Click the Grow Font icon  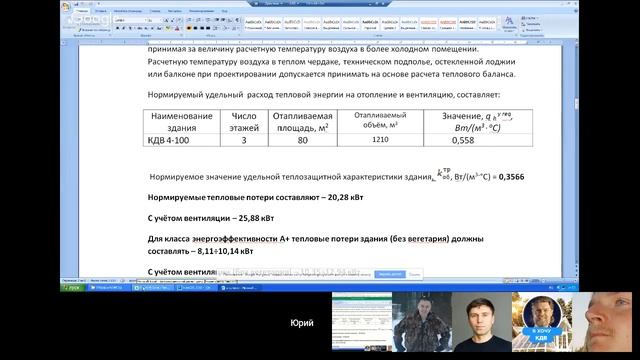(x=166, y=20)
